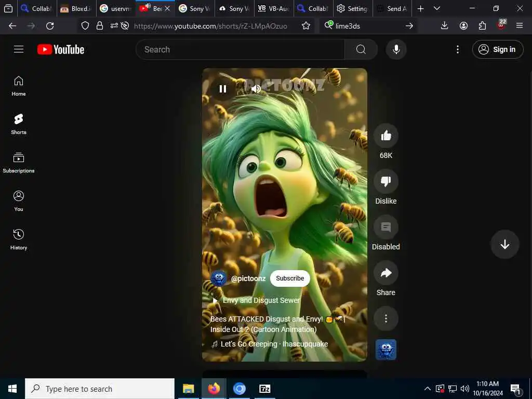Viewport: 532px width, 399px height.
Task: Open Shorts in the sidebar
Action: (x=19, y=125)
